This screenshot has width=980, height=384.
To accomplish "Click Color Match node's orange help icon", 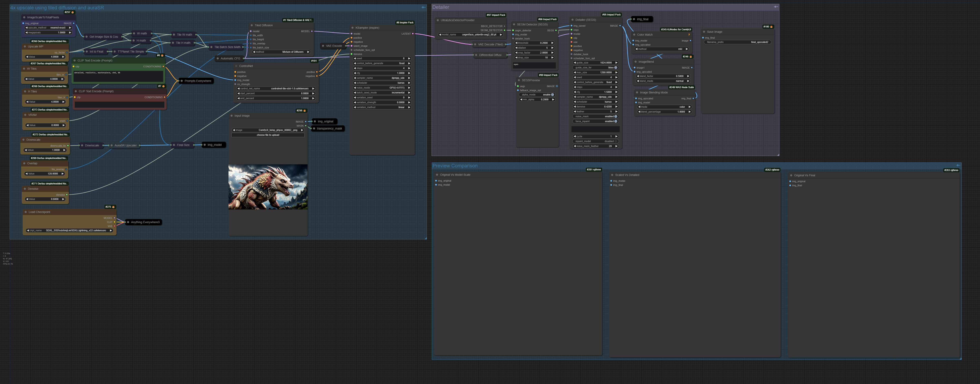I will click(x=689, y=35).
